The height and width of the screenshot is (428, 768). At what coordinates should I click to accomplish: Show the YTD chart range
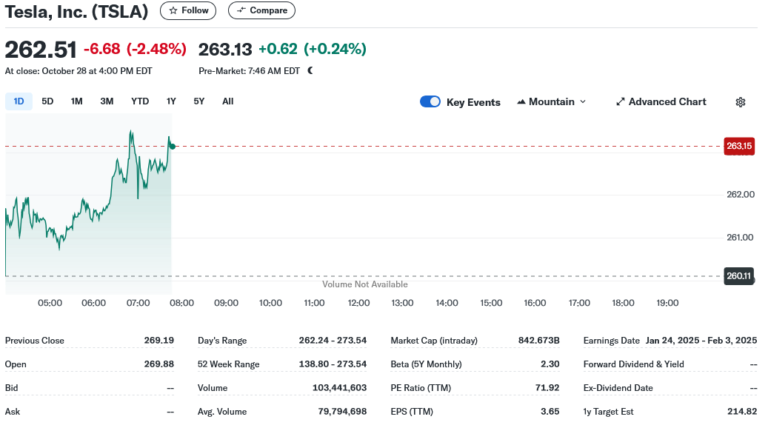click(x=140, y=101)
